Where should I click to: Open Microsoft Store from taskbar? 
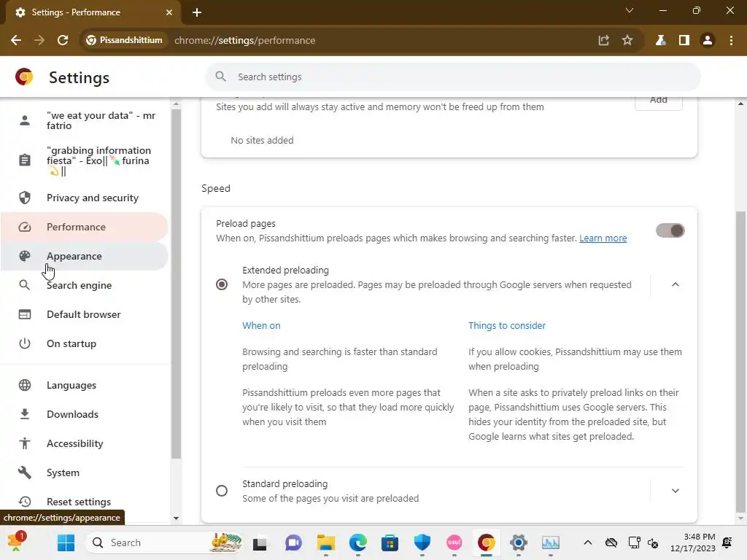(390, 542)
